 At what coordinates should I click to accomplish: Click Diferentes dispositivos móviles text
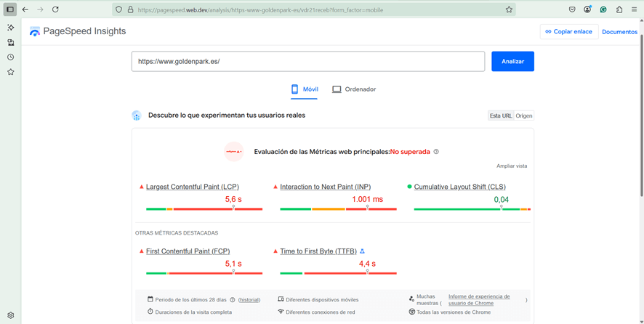click(x=323, y=300)
